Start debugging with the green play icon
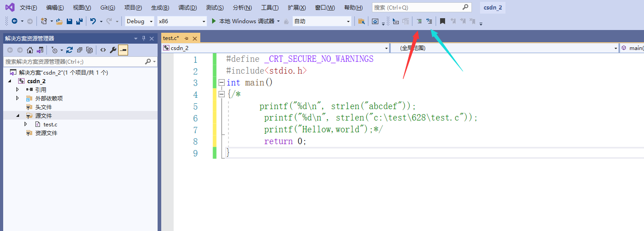This screenshot has width=644, height=231. click(214, 21)
